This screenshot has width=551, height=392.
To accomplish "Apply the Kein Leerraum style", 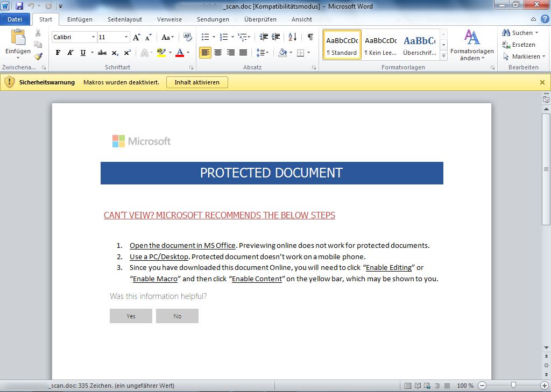I will pos(380,45).
